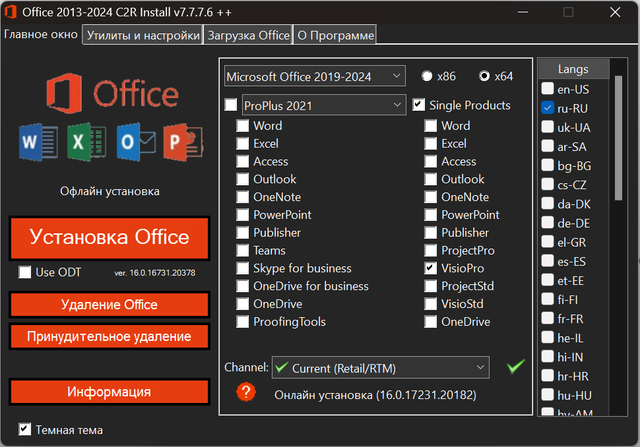Click the Excel logo icon
The width and height of the screenshot is (640, 447).
click(x=87, y=142)
